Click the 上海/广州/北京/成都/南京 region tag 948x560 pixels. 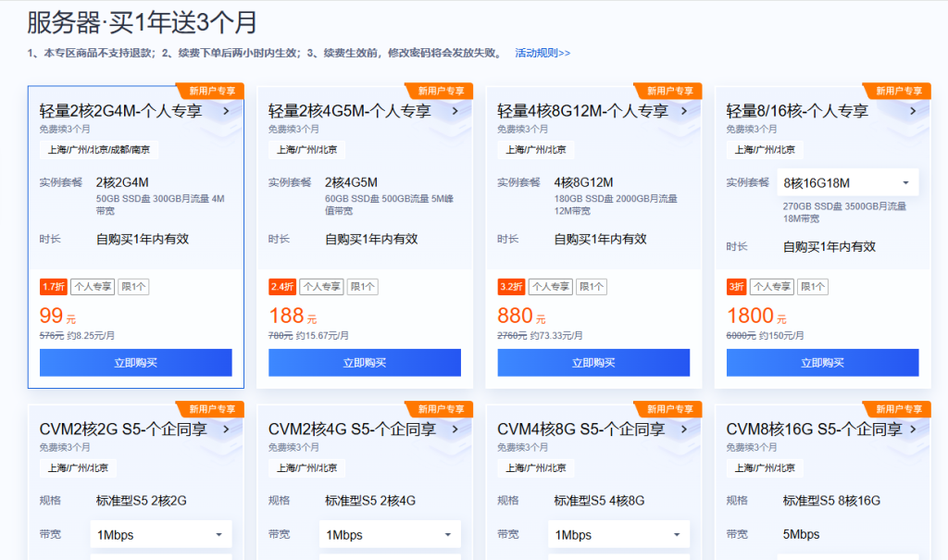(x=98, y=150)
